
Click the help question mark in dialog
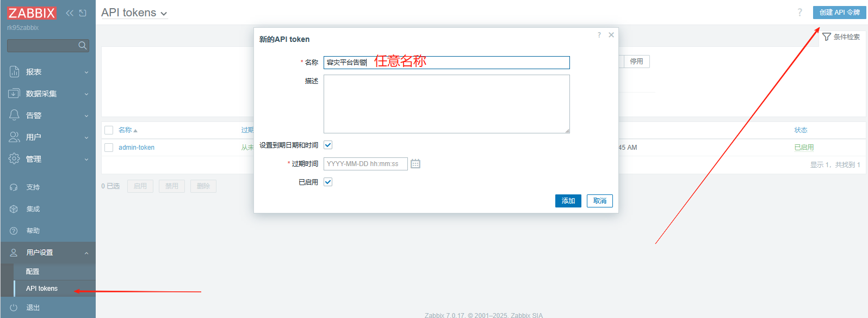click(x=599, y=35)
